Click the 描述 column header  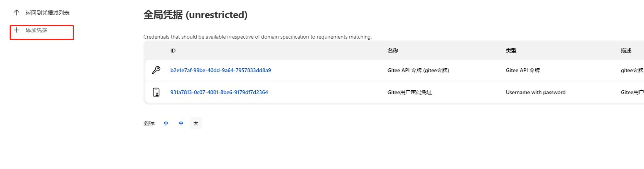click(x=626, y=51)
